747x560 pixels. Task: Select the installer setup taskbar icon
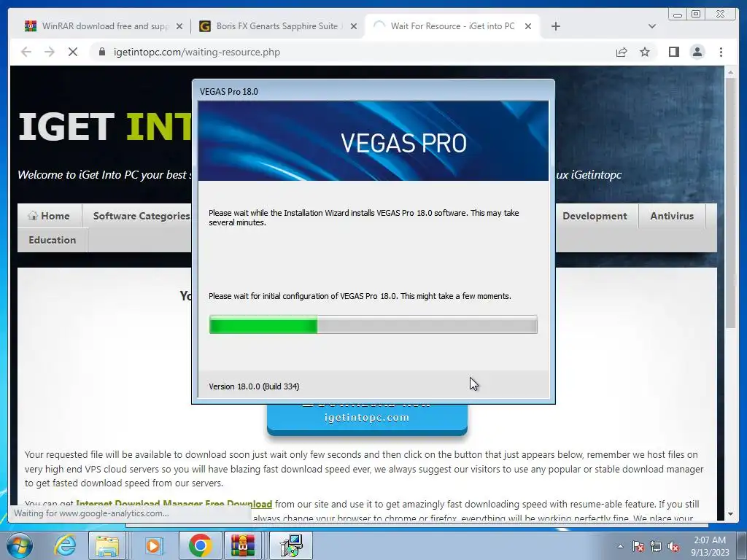[x=291, y=545]
